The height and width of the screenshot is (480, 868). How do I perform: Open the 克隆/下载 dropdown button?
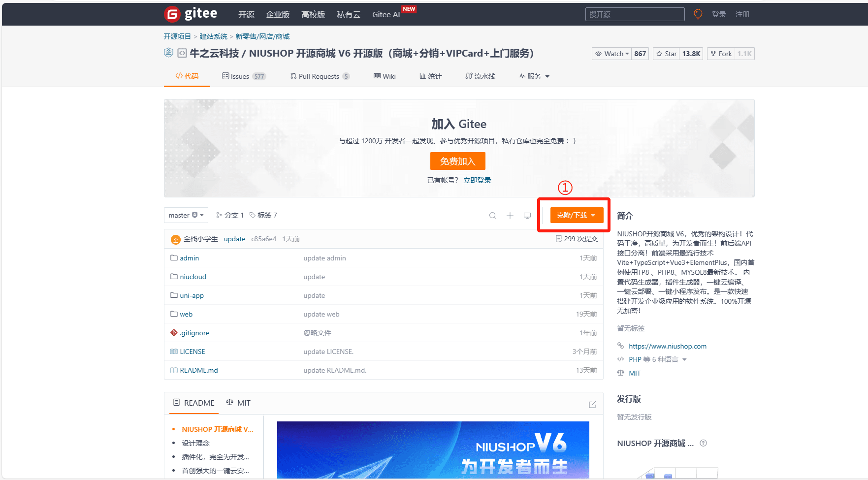(576, 215)
